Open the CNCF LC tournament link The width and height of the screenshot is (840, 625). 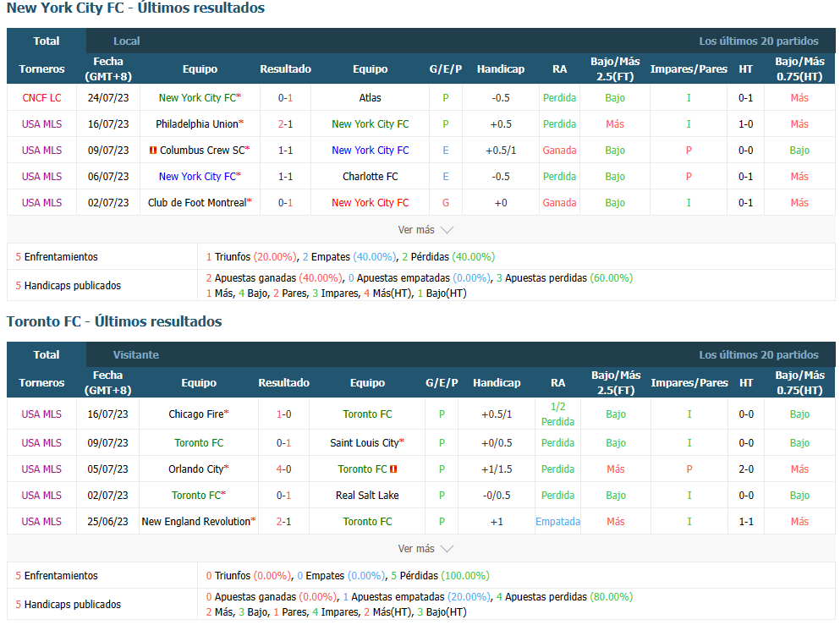(x=41, y=98)
